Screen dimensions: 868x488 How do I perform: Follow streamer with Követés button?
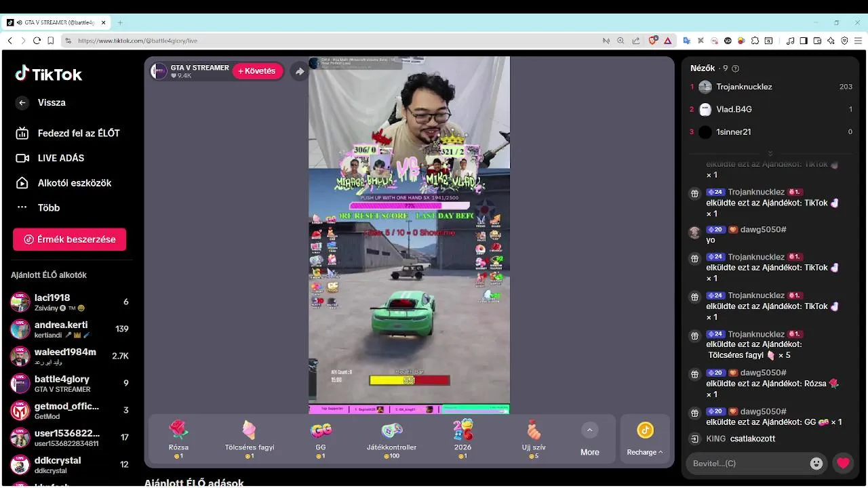(x=258, y=71)
